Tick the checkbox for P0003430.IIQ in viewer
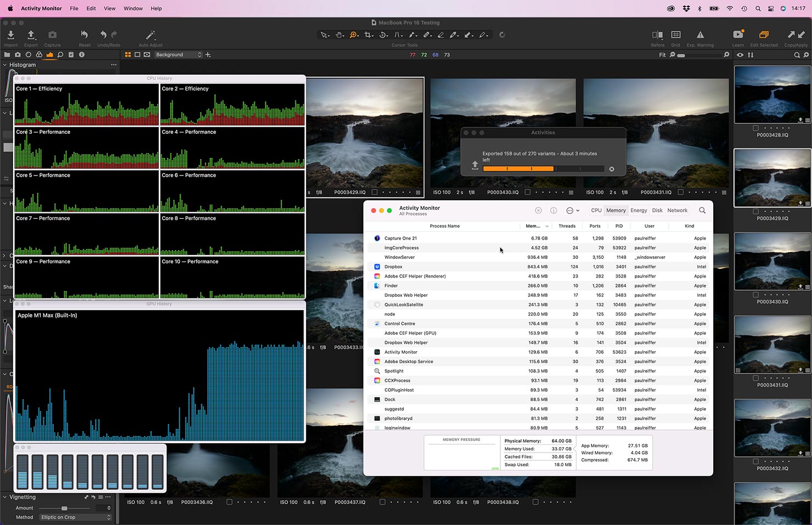The height and width of the screenshot is (525, 812). tap(527, 193)
